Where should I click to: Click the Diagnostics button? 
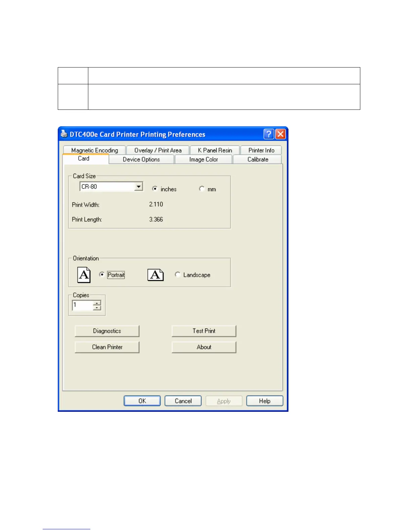pyautogui.click(x=107, y=331)
